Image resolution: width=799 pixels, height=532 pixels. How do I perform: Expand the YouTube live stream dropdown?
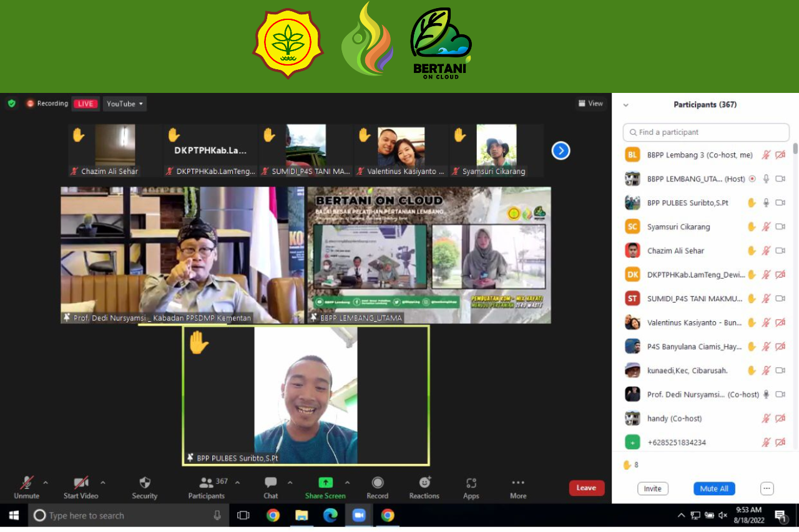(x=125, y=104)
